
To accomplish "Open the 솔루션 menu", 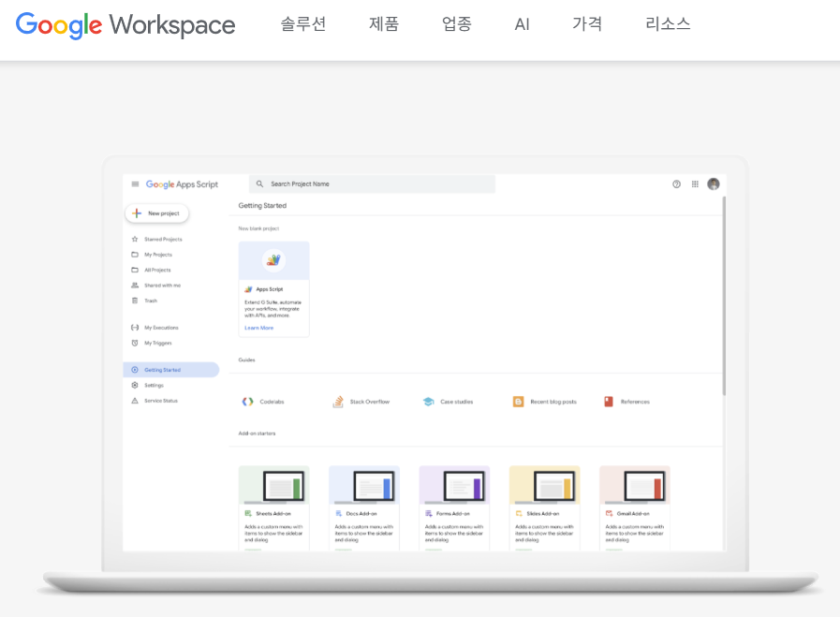I will pyautogui.click(x=303, y=23).
